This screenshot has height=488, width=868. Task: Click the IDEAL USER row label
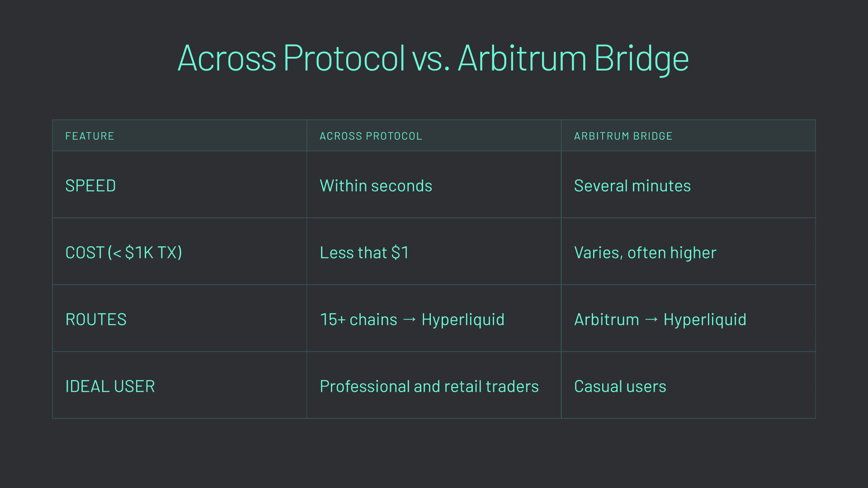coord(110,386)
